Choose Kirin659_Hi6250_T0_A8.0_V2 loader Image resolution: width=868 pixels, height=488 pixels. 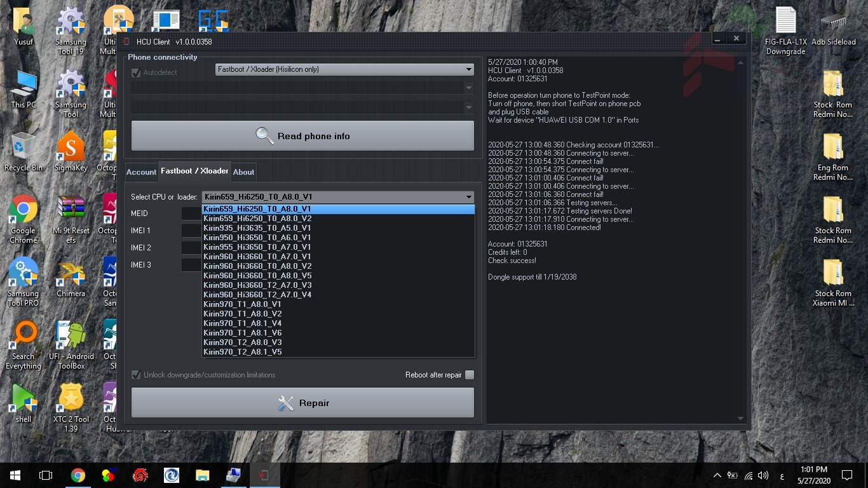click(338, 219)
